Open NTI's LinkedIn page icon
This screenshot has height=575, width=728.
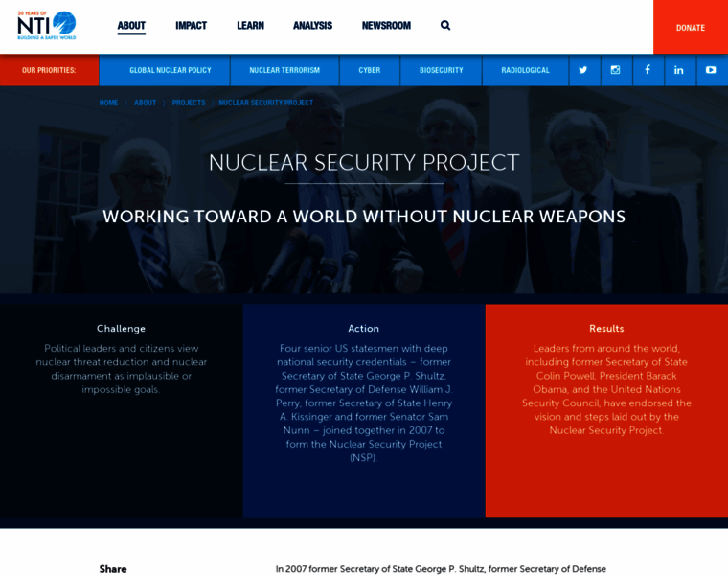(679, 70)
